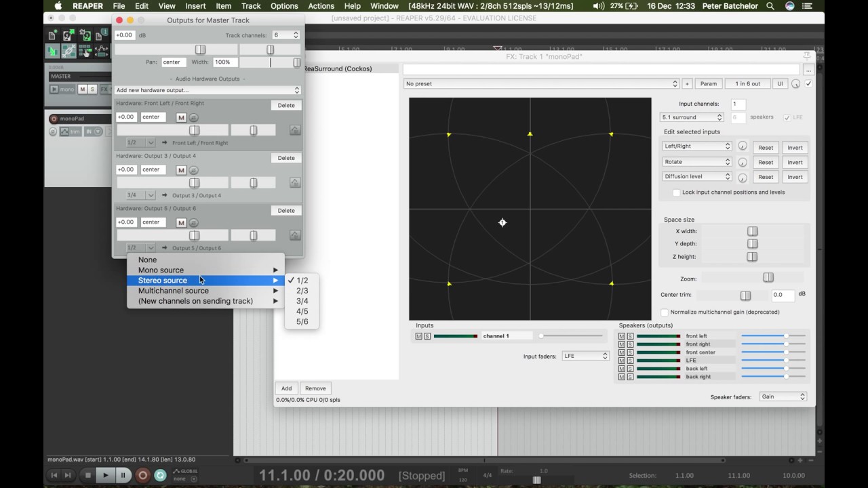
Task: Open the No preset dropdown
Action: click(541, 84)
